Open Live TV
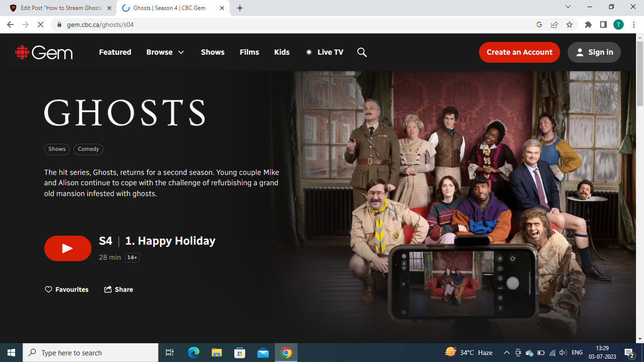This screenshot has width=644, height=362. (325, 52)
